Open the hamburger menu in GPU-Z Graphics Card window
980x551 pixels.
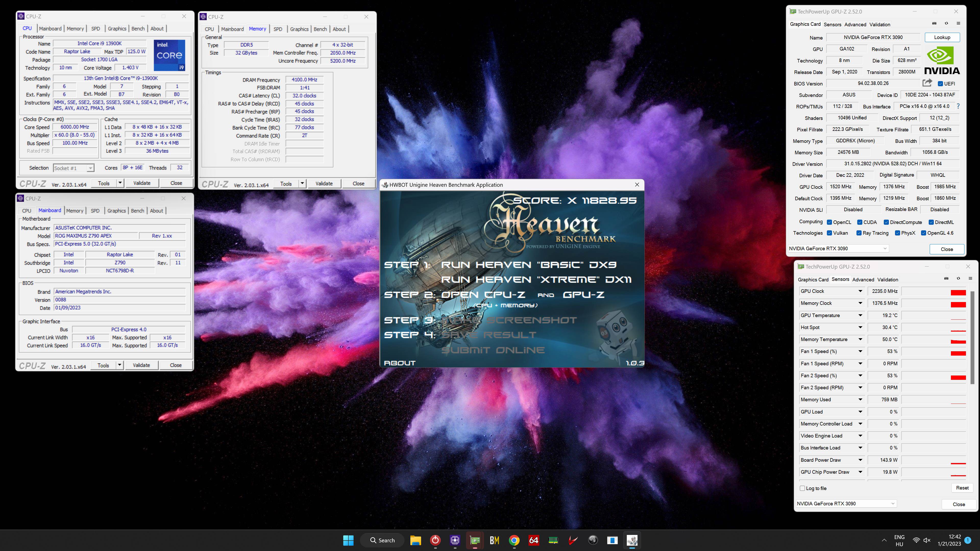pyautogui.click(x=958, y=23)
